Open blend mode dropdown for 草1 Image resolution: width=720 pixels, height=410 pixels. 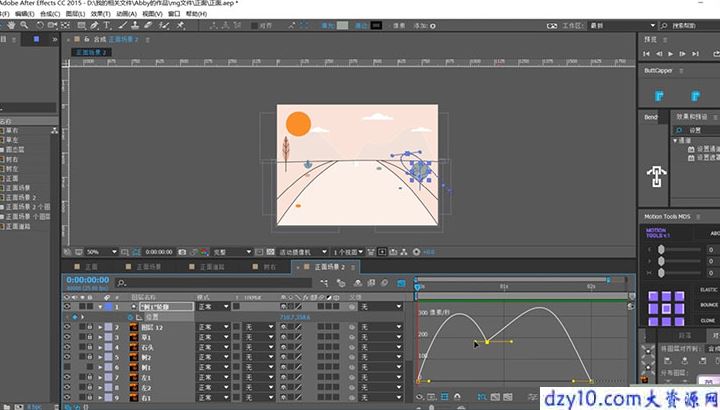(x=213, y=337)
